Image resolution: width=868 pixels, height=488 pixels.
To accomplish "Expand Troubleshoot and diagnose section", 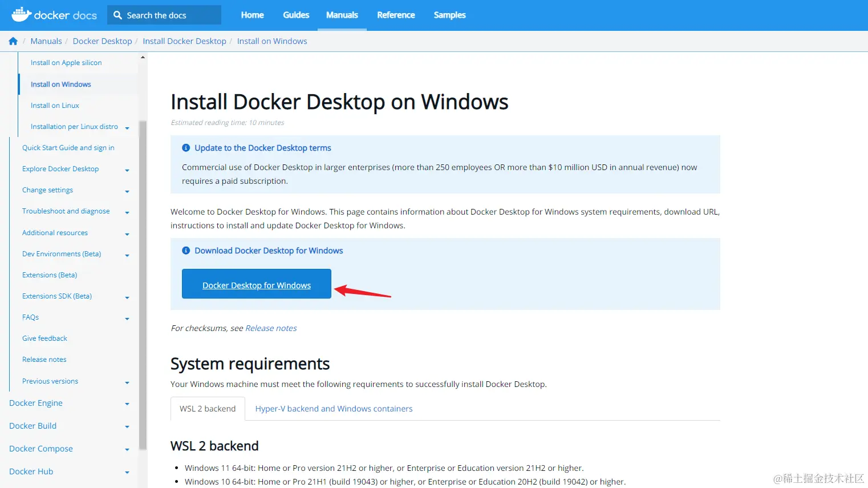I will 127,212.
